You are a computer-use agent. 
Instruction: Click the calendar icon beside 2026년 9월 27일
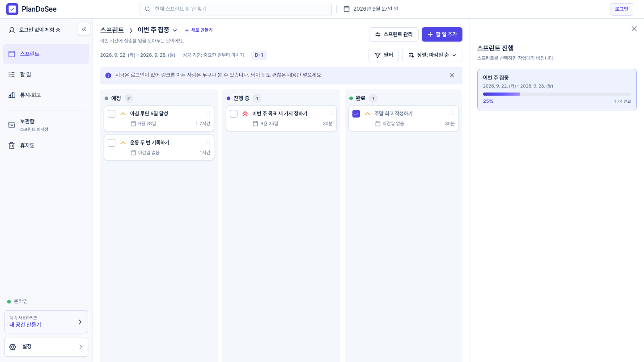347,9
